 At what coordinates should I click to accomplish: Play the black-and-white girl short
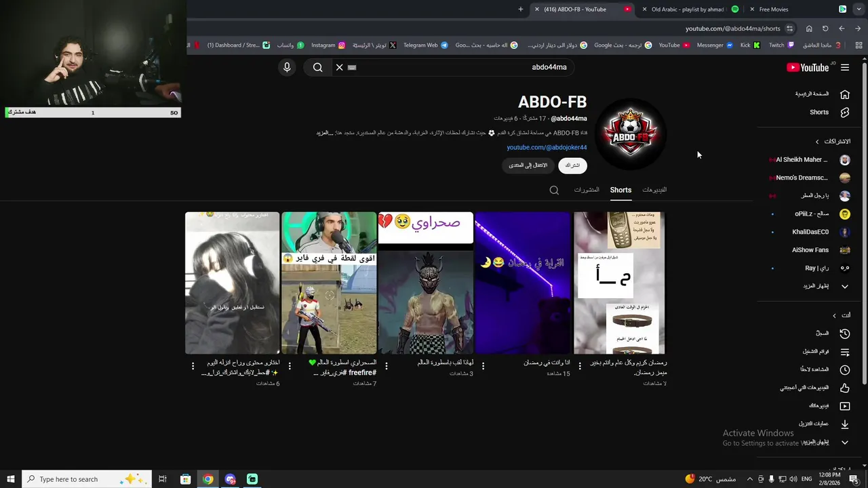click(x=232, y=283)
